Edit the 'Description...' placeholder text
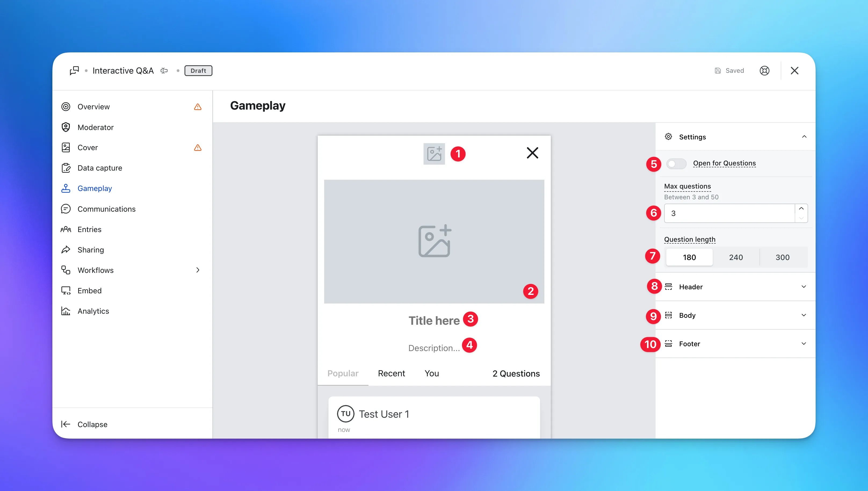This screenshot has height=491, width=868. pyautogui.click(x=434, y=348)
